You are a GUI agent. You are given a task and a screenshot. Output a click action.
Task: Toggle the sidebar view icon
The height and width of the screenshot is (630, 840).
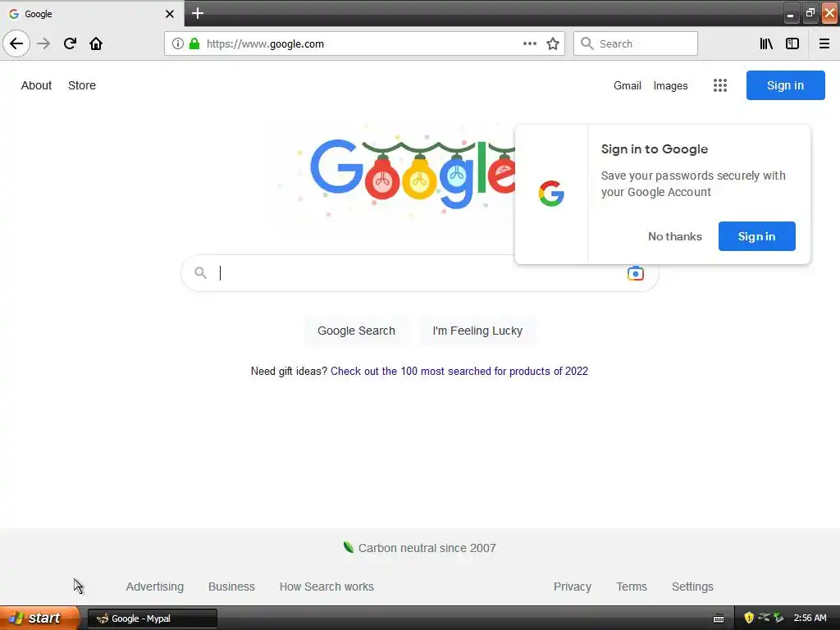792,44
